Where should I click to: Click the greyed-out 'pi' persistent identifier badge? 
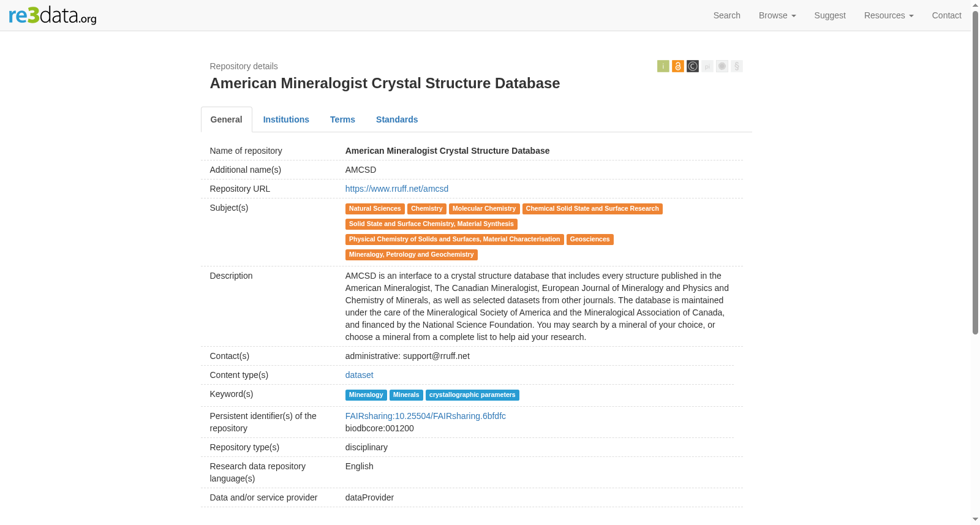click(x=707, y=66)
